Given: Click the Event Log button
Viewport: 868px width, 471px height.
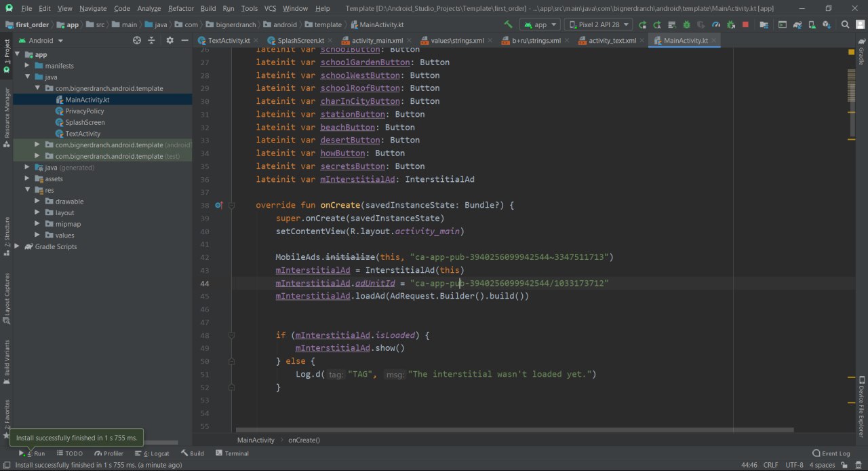Looking at the screenshot, I should click(x=831, y=453).
